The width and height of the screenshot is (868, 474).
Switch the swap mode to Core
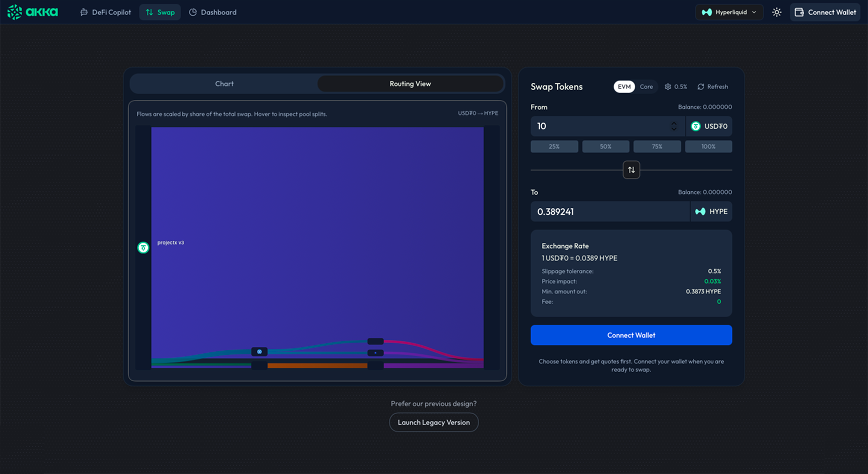(646, 87)
